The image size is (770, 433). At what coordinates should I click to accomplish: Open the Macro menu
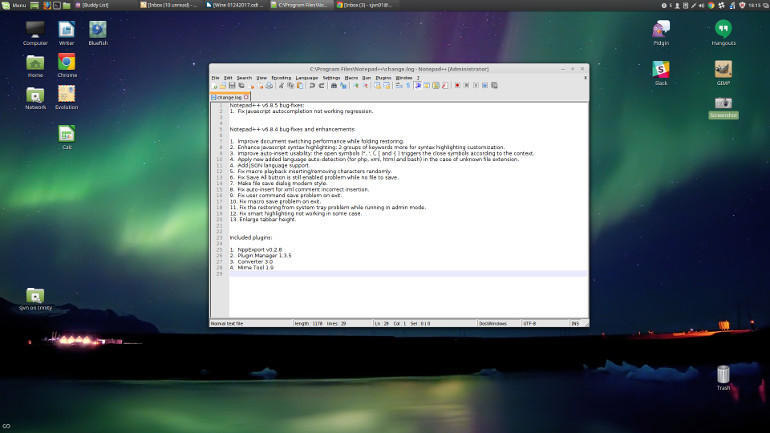pos(351,78)
